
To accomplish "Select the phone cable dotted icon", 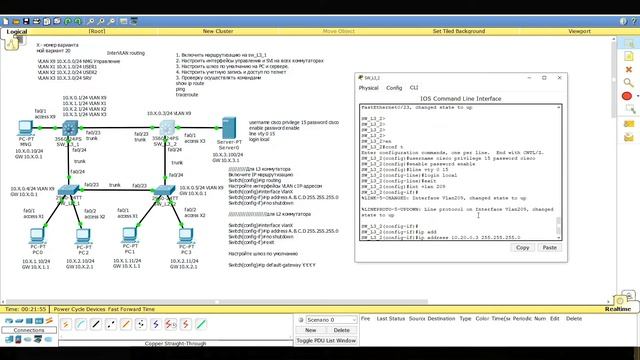I will (x=141, y=324).
